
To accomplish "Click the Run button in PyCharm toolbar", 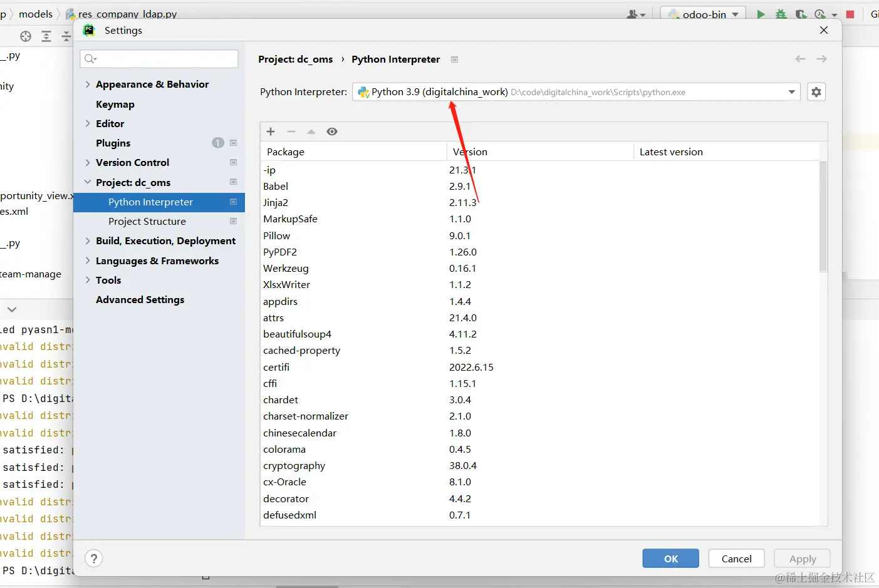I will (761, 14).
